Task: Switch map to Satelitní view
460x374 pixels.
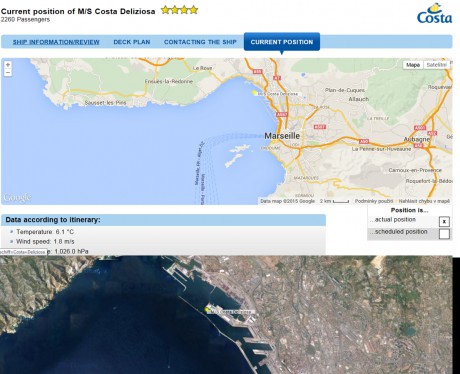Action: pos(436,65)
